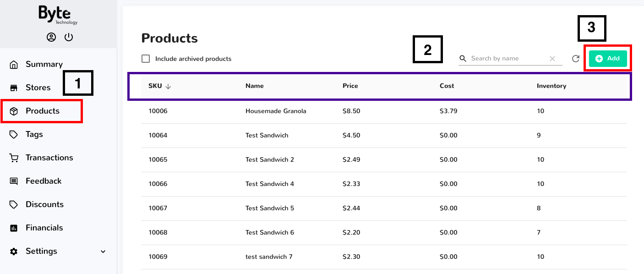Click the search clear X to reset search
This screenshot has width=644, height=274.
pos(552,58)
